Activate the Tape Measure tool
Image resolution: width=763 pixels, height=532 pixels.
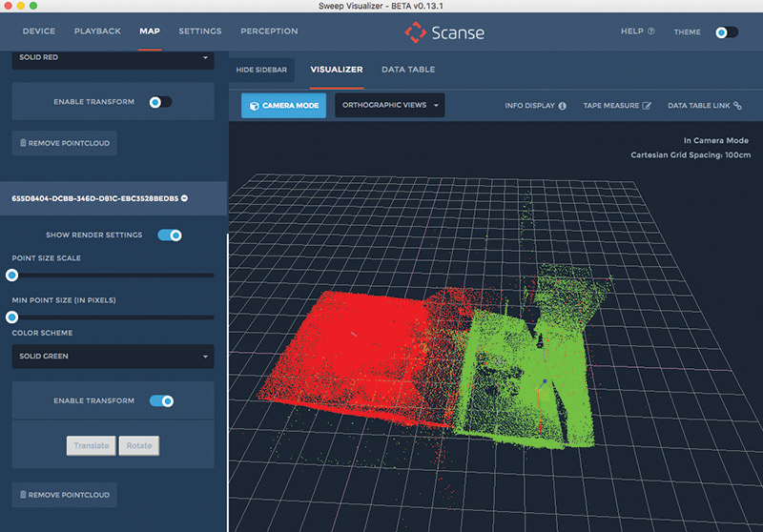tap(617, 106)
